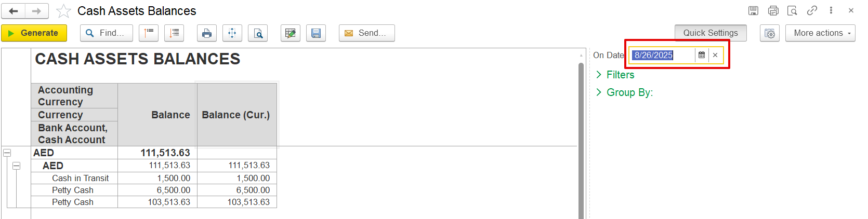Toggle the Quick Settings panel
Image resolution: width=868 pixels, height=219 pixels.
711,33
